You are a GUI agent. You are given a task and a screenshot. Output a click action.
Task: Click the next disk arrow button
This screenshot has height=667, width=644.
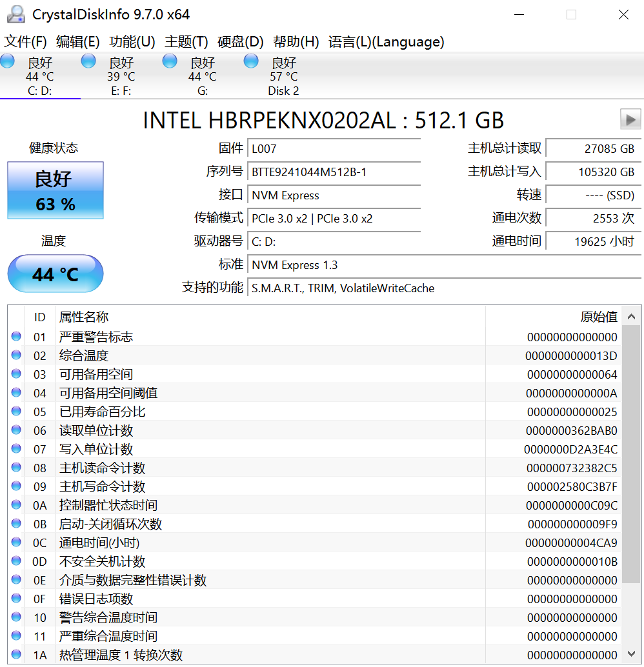(x=630, y=119)
